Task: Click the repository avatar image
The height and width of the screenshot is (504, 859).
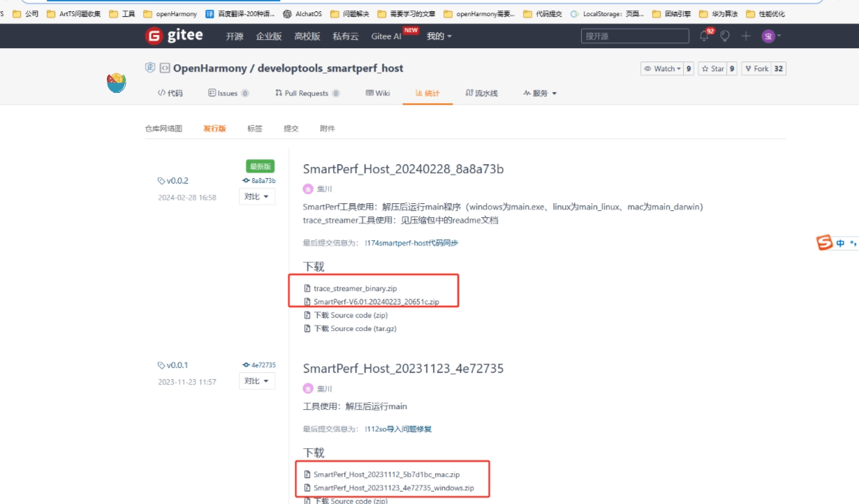Action: pos(115,81)
